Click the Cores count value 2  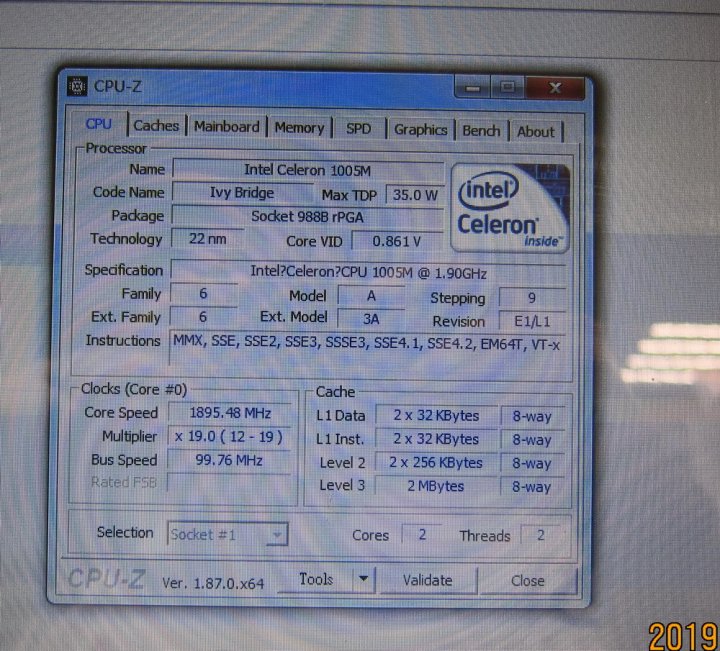click(422, 534)
